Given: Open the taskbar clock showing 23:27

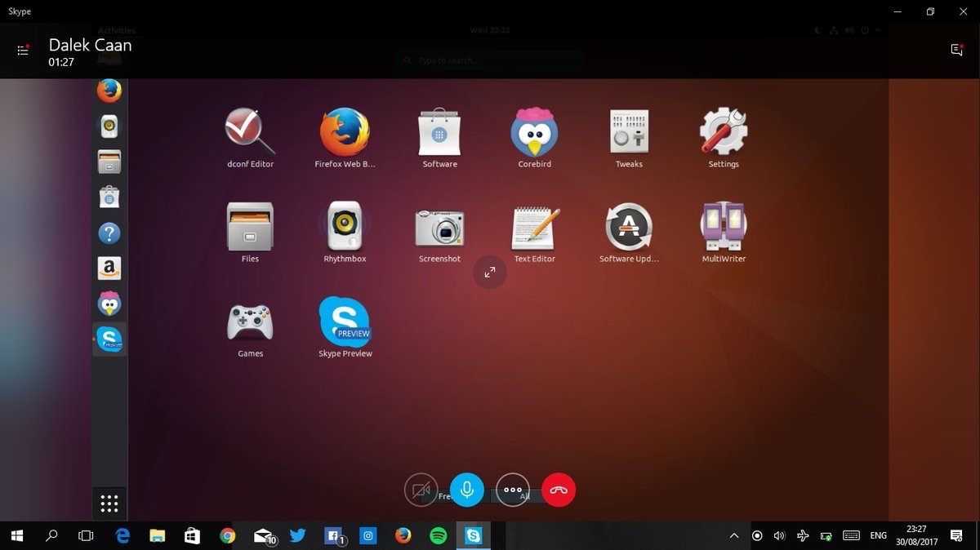Looking at the screenshot, I should coord(916,535).
